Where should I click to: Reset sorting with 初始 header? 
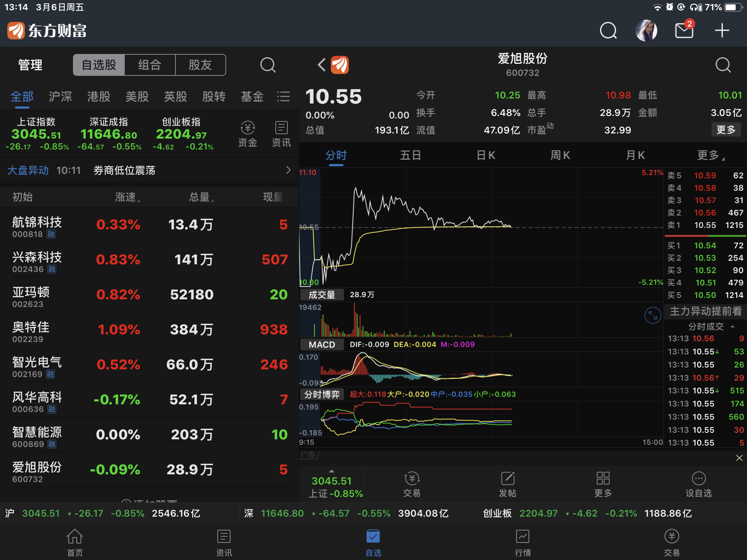pos(23,197)
